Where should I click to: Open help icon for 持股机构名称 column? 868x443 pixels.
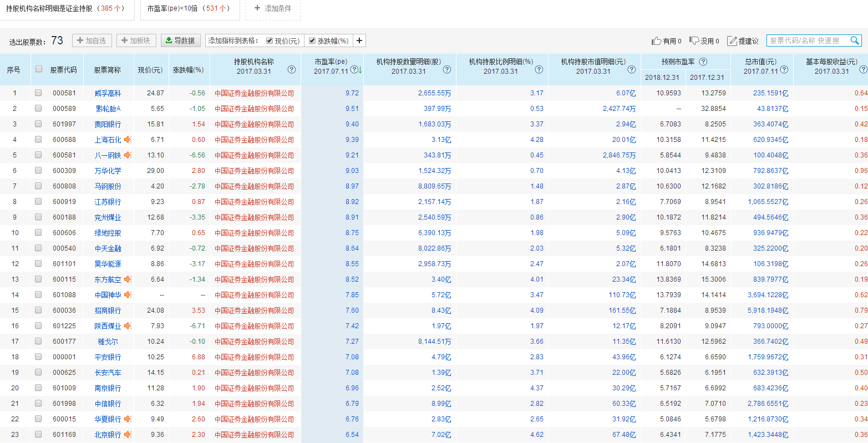click(291, 70)
